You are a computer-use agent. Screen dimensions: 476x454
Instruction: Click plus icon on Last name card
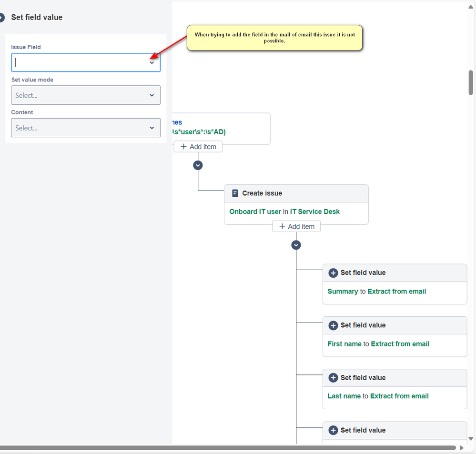(x=333, y=378)
